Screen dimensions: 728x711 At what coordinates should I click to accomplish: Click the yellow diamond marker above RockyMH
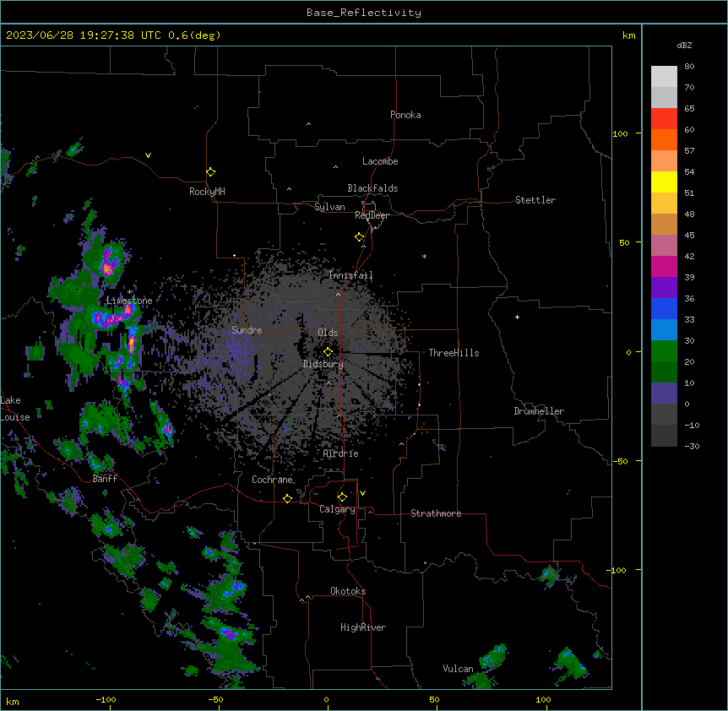(210, 172)
